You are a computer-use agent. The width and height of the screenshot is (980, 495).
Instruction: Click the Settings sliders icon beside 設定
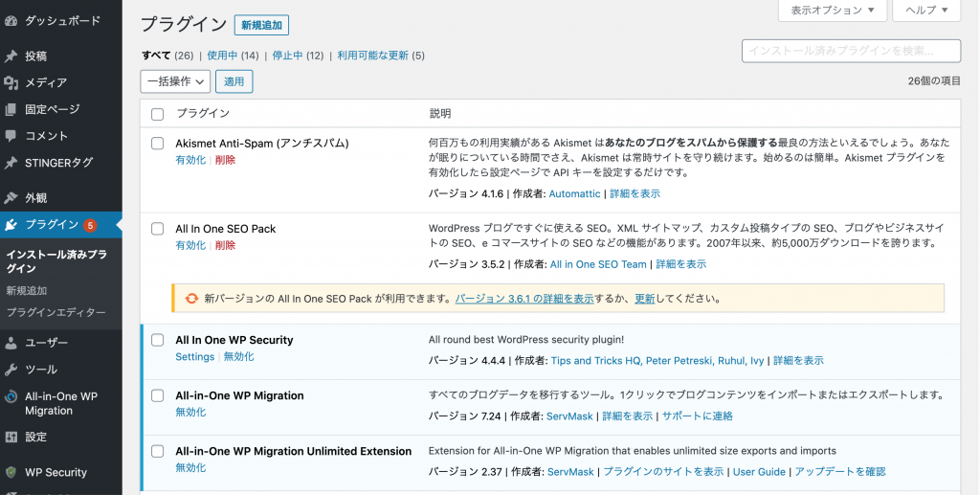[x=11, y=437]
